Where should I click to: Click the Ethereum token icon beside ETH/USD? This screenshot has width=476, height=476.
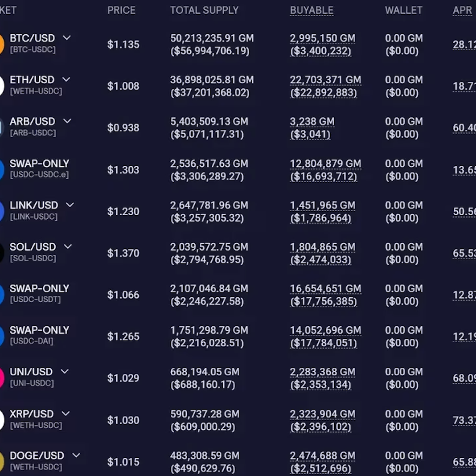click(1, 86)
